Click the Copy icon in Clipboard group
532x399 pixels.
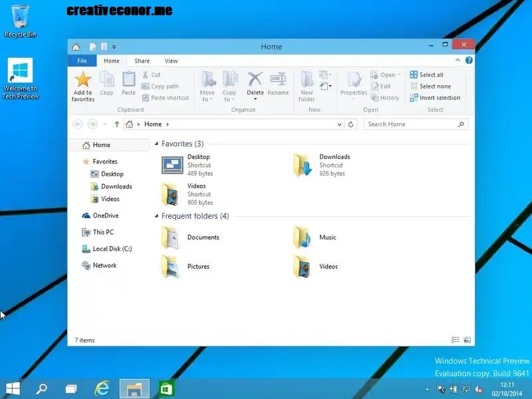click(x=106, y=79)
